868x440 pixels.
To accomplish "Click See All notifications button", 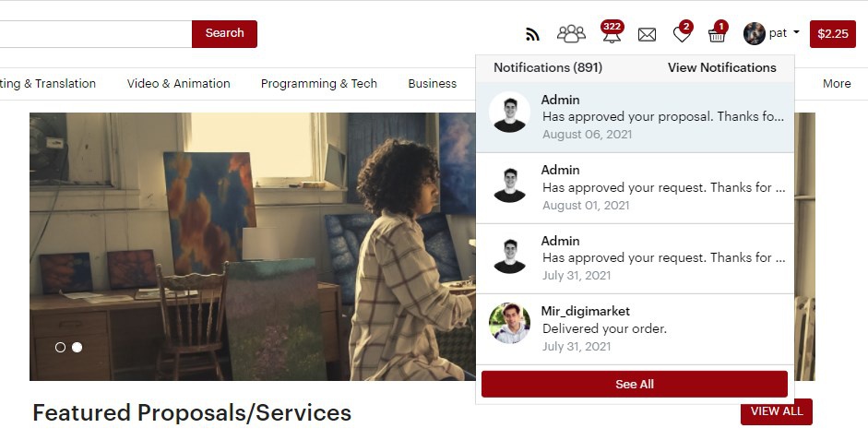I will coord(635,385).
